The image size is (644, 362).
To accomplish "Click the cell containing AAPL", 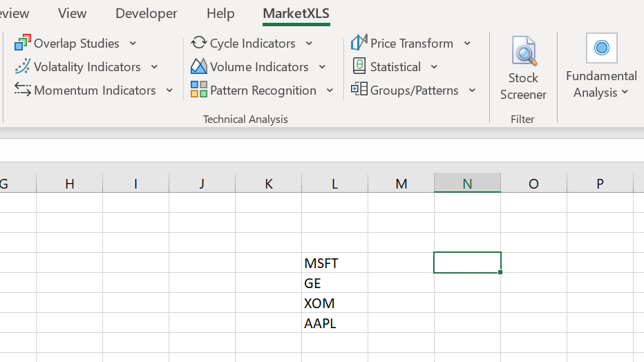I will click(x=334, y=323).
